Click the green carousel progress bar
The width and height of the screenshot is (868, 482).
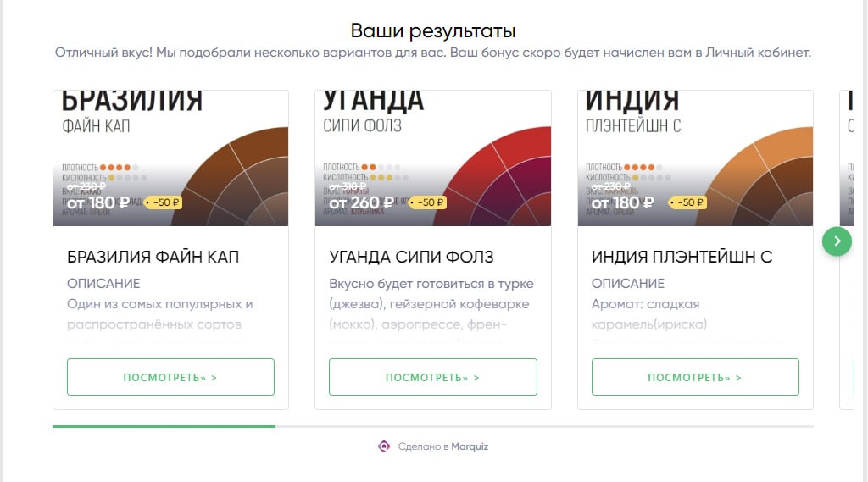pos(164,426)
